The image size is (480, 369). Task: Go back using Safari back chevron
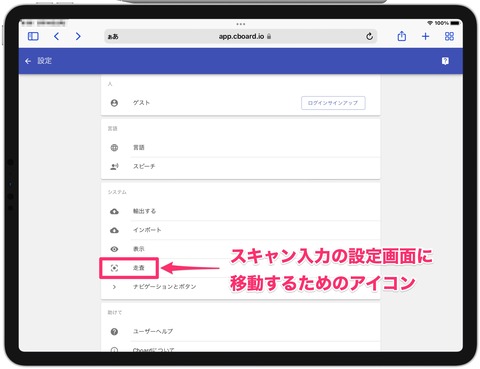57,36
